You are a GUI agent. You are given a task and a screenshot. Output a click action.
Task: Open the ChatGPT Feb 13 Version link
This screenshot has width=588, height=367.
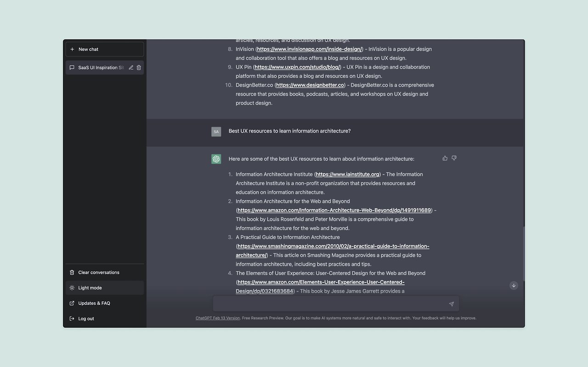pos(218,318)
